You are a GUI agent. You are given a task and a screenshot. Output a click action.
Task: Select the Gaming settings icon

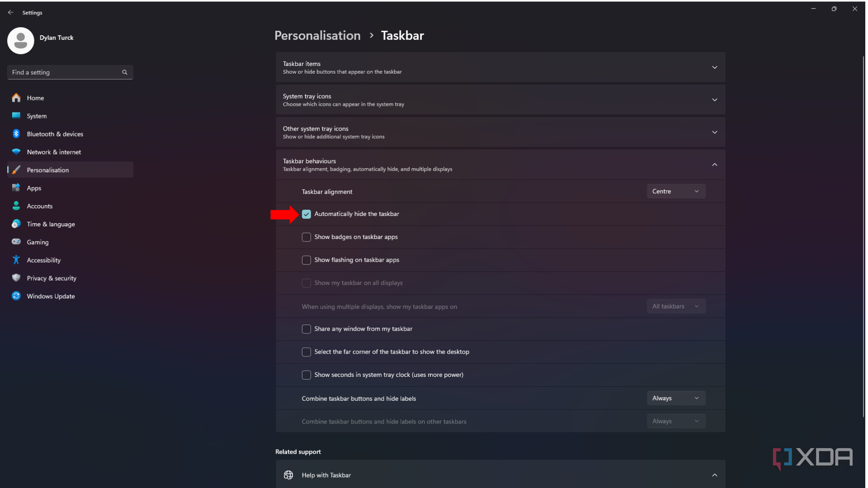pyautogui.click(x=16, y=242)
